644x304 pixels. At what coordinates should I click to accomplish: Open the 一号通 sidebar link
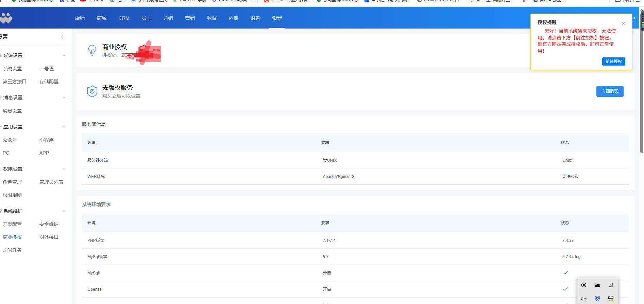(47, 69)
